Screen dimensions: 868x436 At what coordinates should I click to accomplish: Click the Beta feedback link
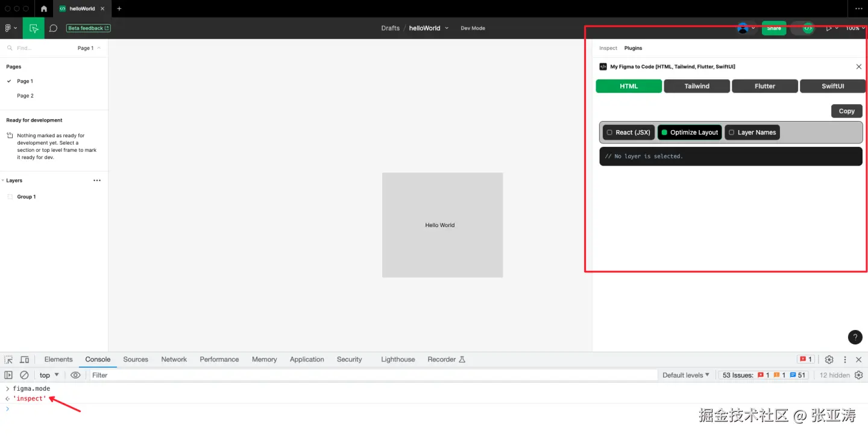(89, 28)
